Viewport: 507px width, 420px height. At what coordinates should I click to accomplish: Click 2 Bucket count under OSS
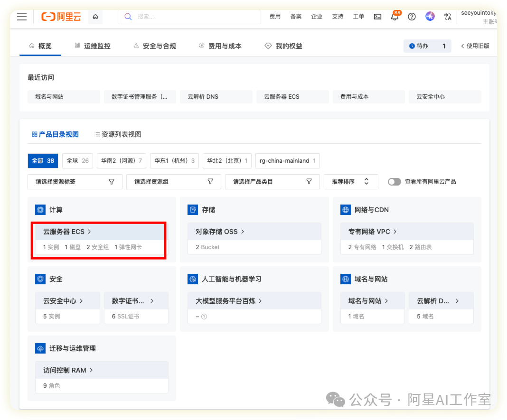(207, 247)
